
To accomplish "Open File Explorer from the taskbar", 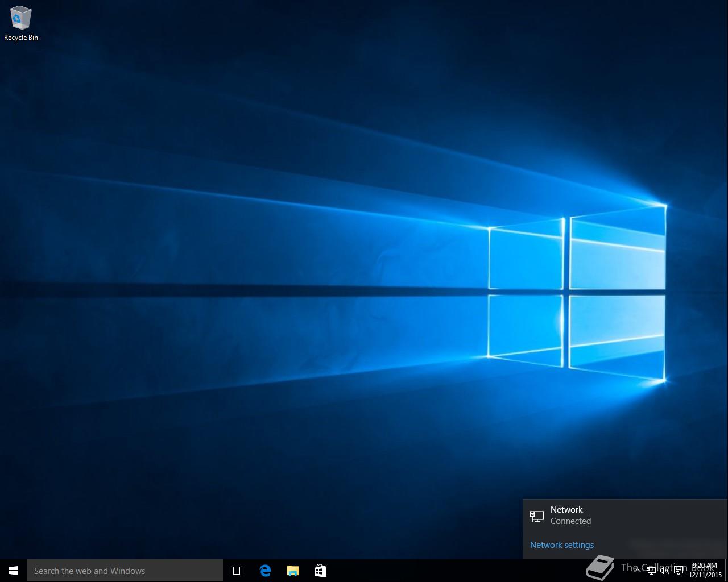I will point(292,571).
